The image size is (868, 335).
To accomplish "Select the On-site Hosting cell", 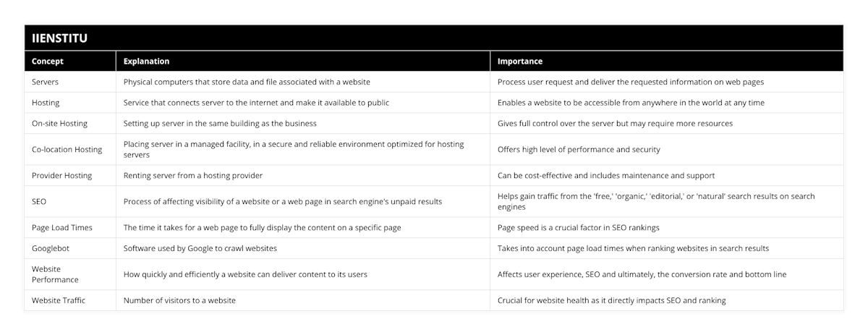I will coord(60,123).
